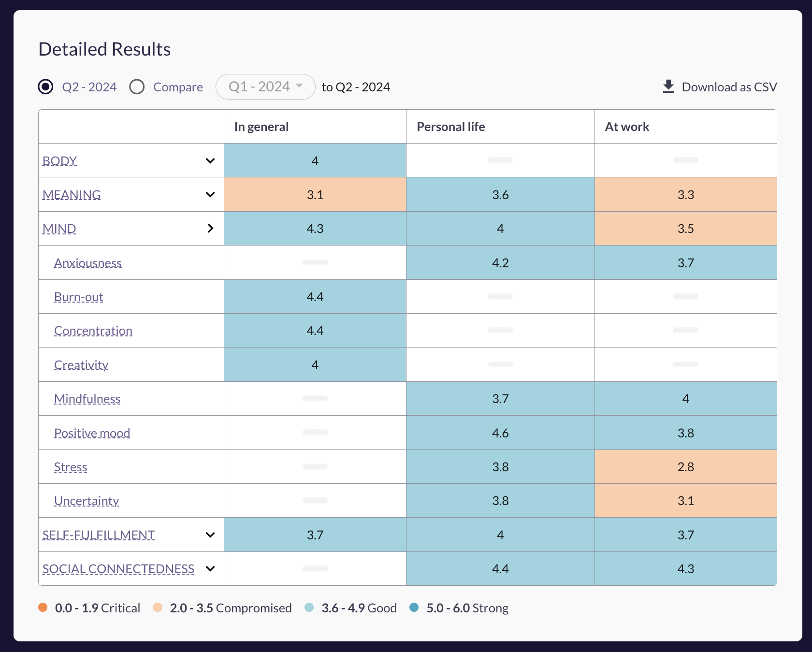Open the Anxiousness metric link

click(x=88, y=263)
